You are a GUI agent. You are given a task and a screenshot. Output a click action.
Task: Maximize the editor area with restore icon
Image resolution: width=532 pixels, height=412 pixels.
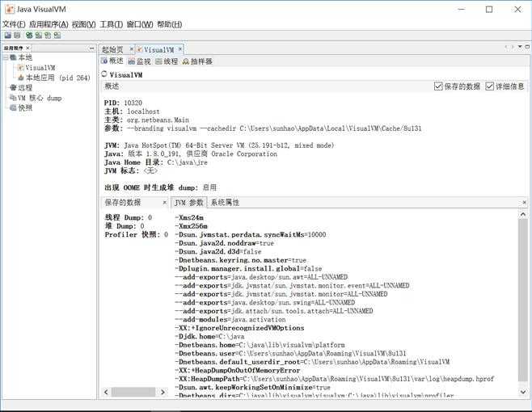click(527, 47)
